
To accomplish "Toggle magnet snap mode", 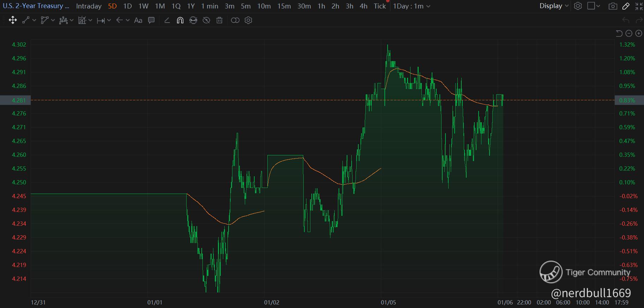I will (x=180, y=20).
